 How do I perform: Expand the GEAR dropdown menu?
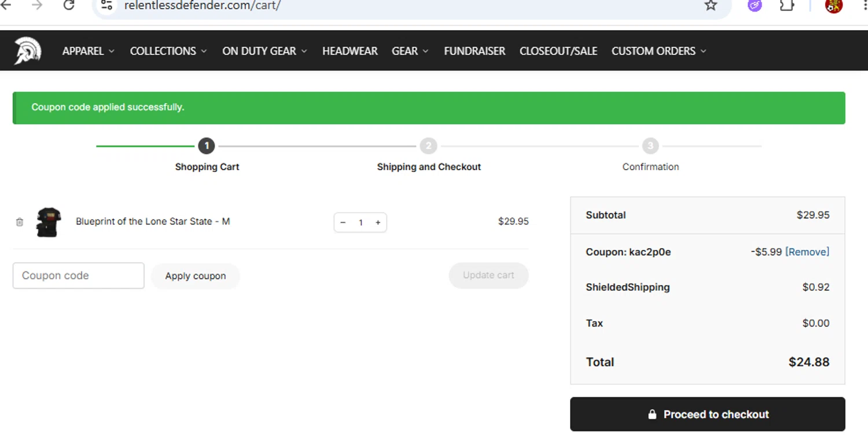tap(410, 51)
